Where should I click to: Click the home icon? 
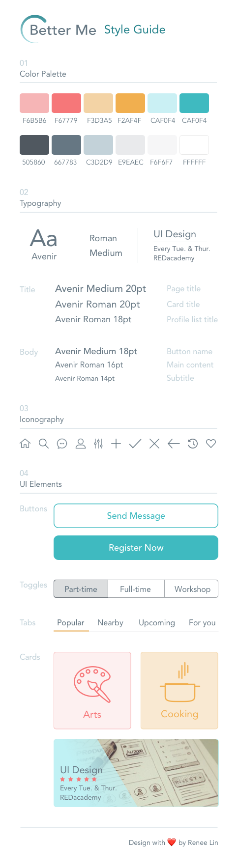point(25,444)
